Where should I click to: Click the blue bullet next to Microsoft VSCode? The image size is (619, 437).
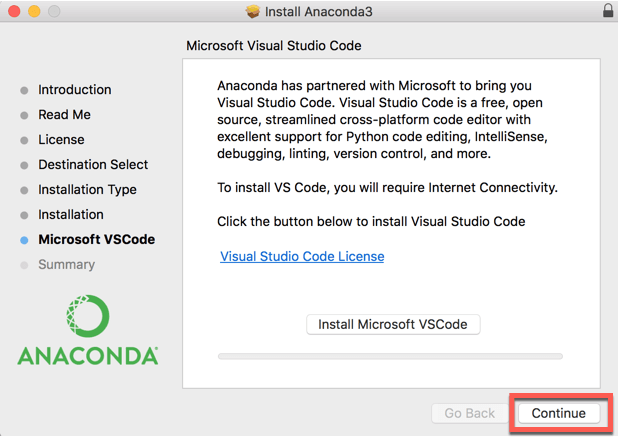pos(24,240)
